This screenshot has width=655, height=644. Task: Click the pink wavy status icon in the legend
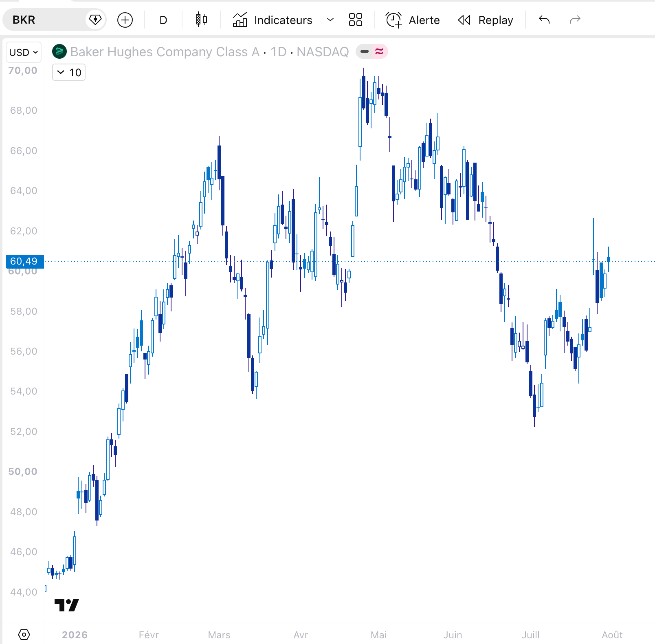[379, 52]
